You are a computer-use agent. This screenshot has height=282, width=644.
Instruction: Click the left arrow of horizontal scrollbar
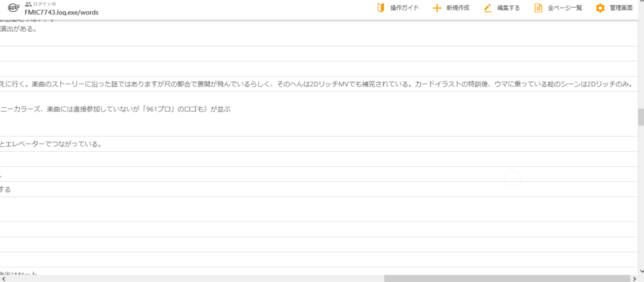3,278
